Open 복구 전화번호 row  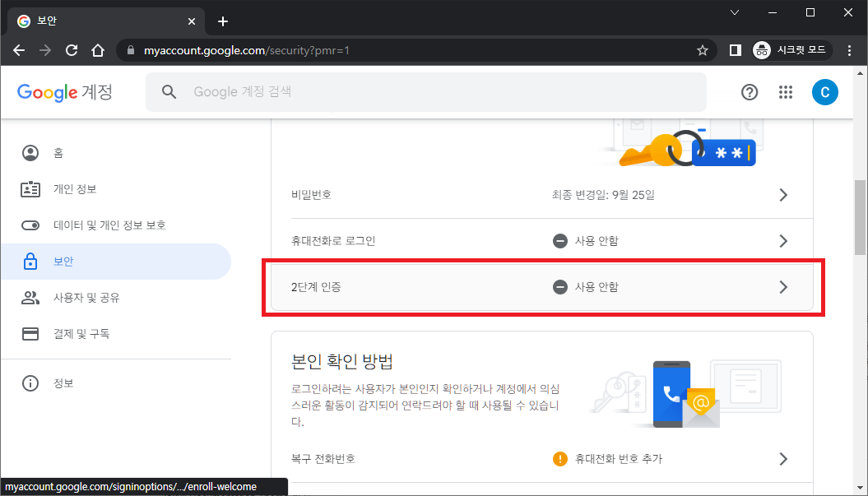point(542,459)
